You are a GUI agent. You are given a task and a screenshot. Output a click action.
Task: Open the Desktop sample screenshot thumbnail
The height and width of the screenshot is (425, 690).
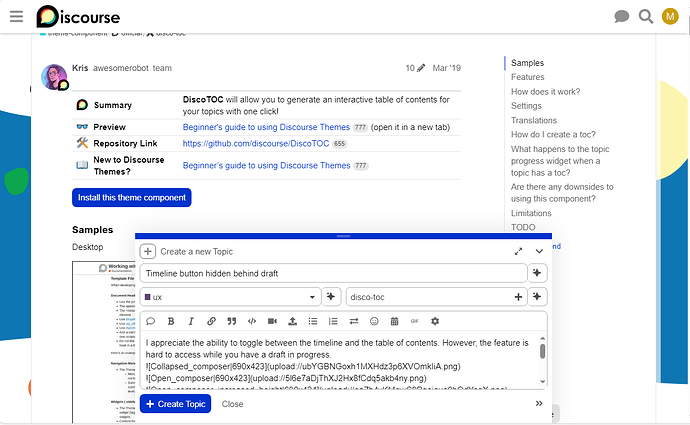pos(104,342)
